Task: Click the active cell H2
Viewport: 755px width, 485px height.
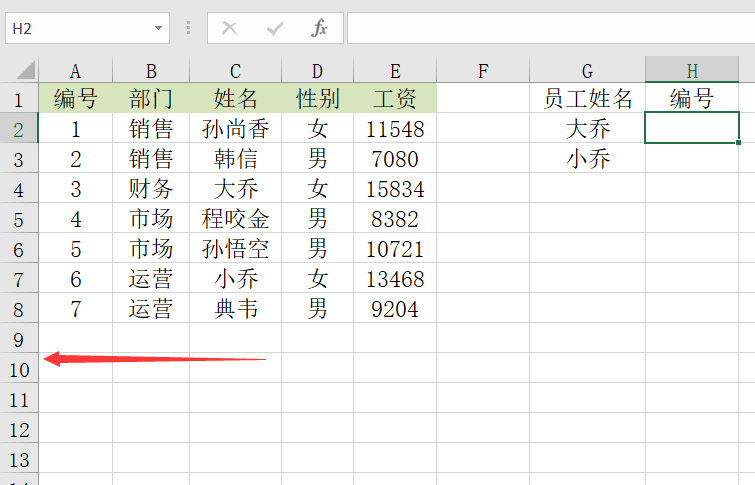Action: click(692, 128)
